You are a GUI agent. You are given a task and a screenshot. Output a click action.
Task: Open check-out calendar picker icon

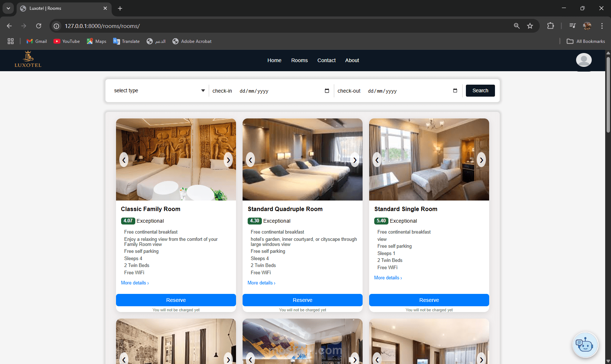coord(455,91)
